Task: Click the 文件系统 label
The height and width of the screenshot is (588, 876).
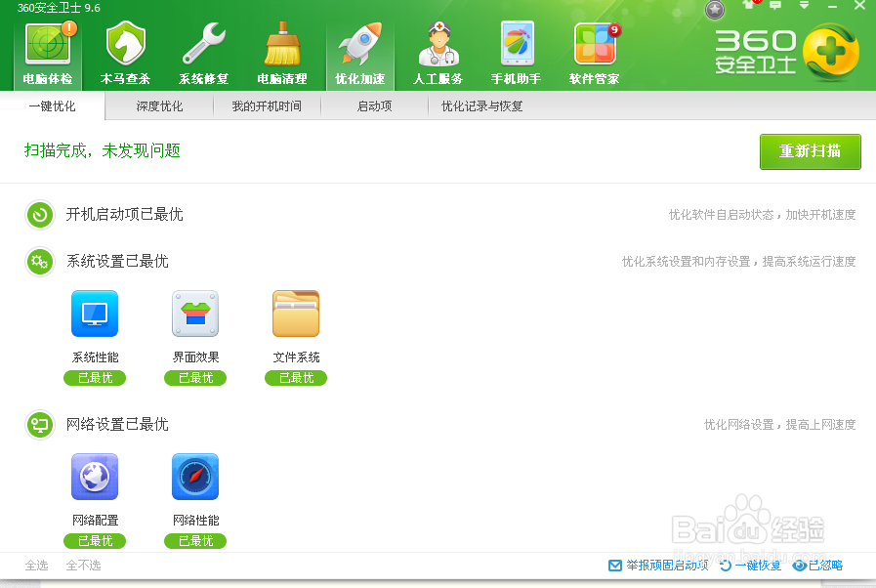Action: coord(296,357)
